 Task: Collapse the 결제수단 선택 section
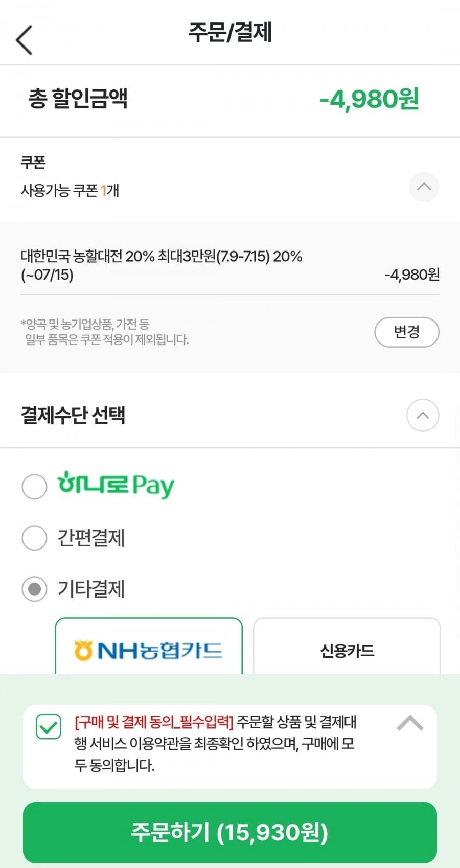click(423, 415)
